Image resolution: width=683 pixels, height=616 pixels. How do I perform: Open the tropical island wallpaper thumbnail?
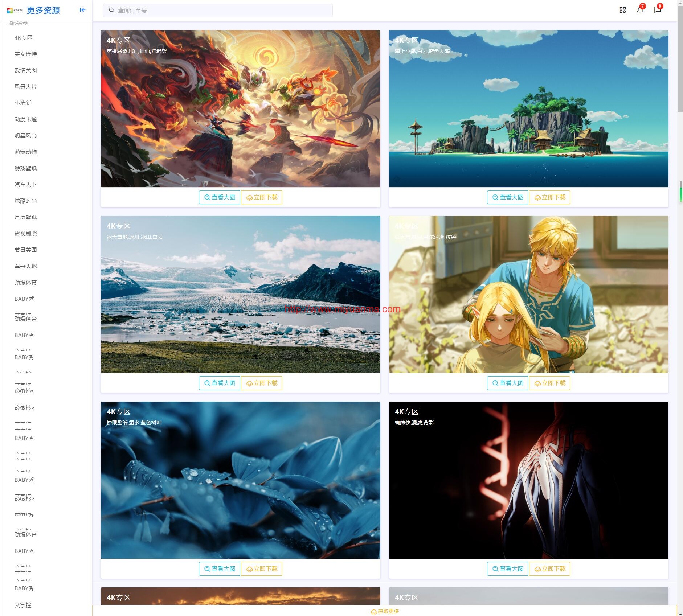(x=529, y=109)
